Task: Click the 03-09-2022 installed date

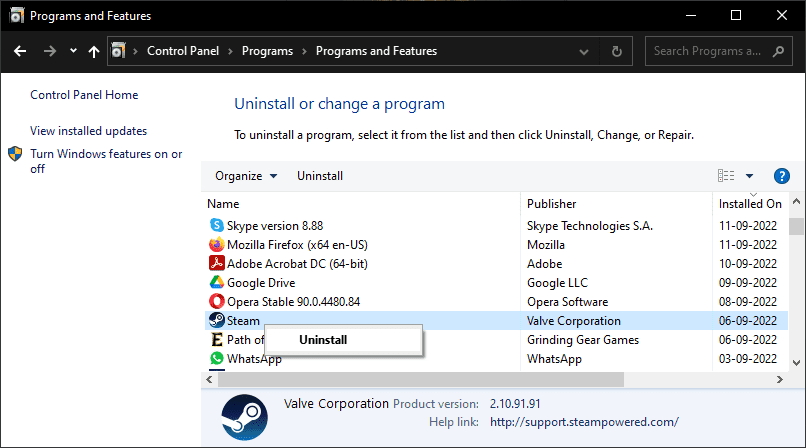Action: [747, 359]
